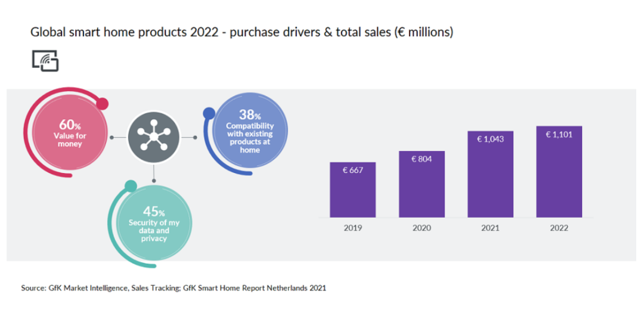Click the € 667 value label
Image resolution: width=644 pixels, height=316 pixels.
pos(352,170)
